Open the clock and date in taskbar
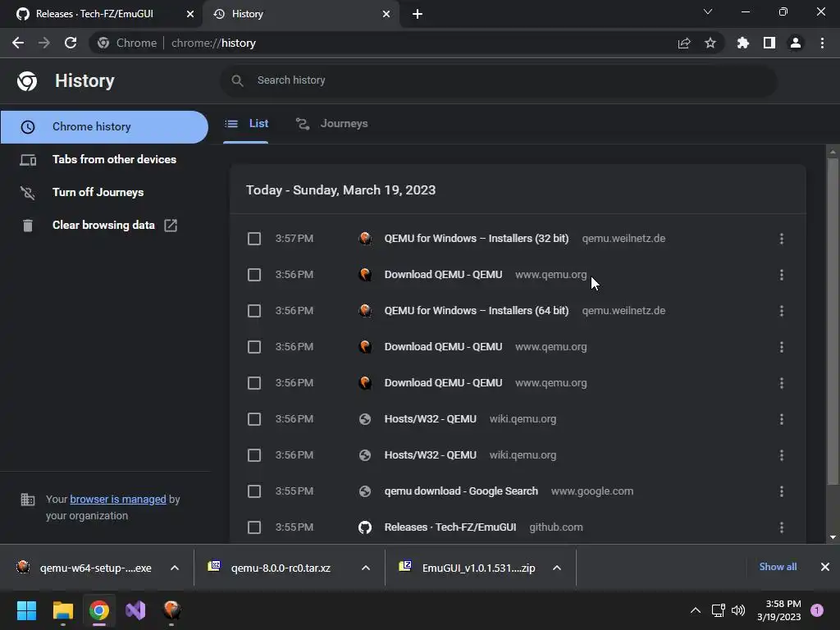The image size is (840, 630). [x=778, y=610]
